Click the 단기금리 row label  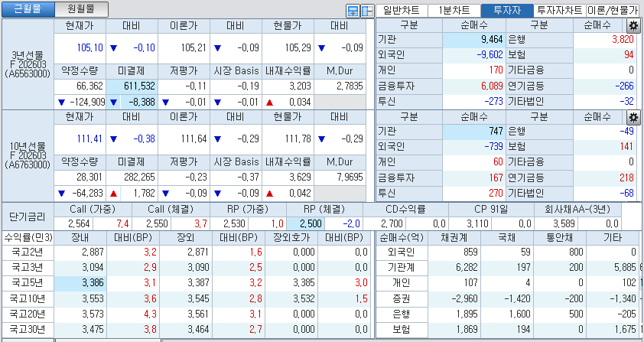(28, 217)
